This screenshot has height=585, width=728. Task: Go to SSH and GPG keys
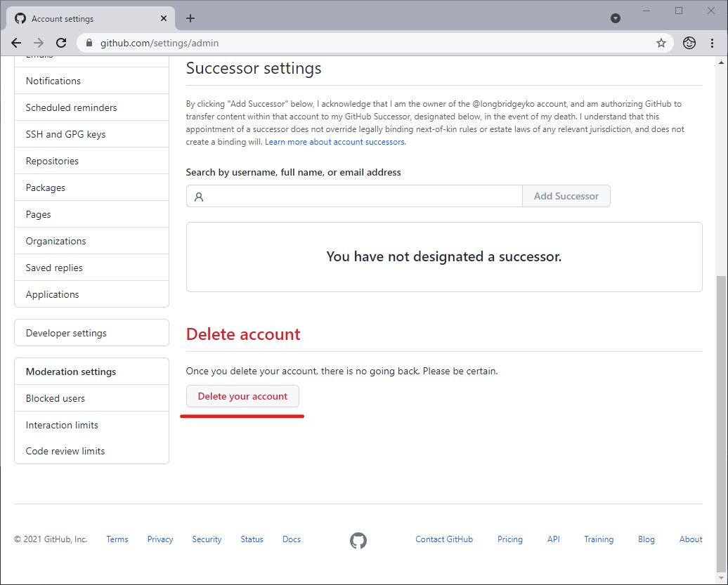pos(91,134)
